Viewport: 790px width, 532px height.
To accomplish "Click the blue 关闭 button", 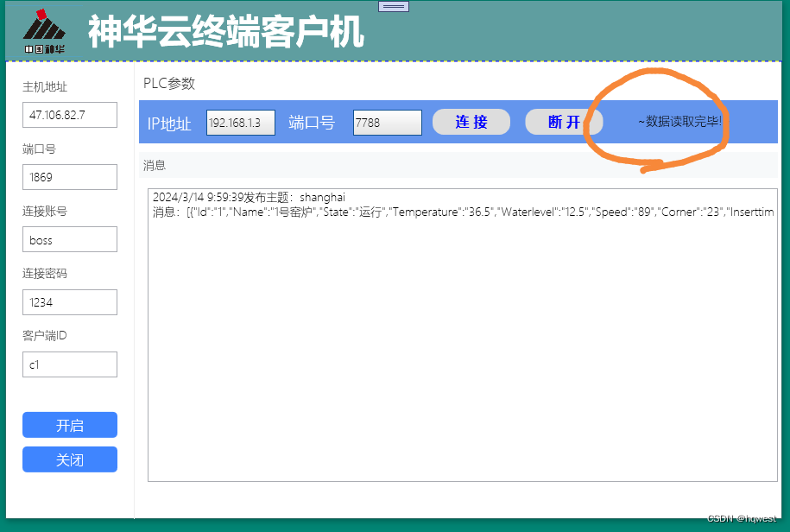I will 70,459.
